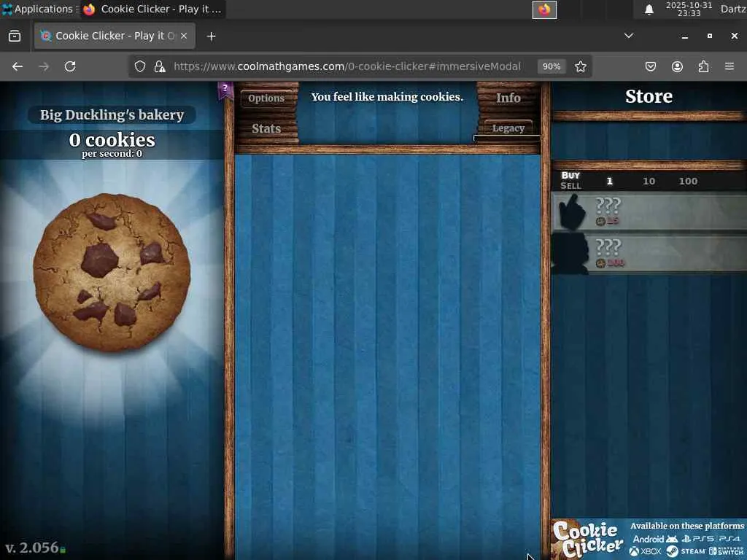Screen dimensions: 747x560
Task: Click the forward navigation arrow
Action: click(44, 66)
